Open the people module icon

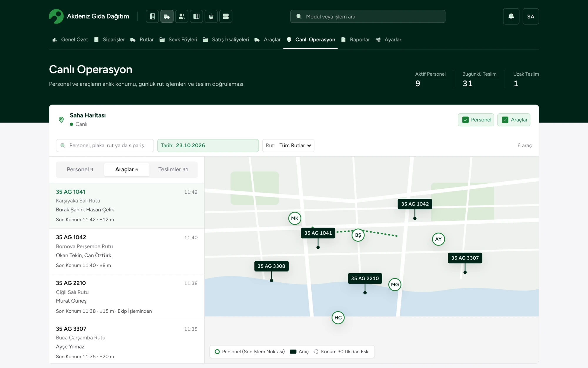pyautogui.click(x=182, y=16)
